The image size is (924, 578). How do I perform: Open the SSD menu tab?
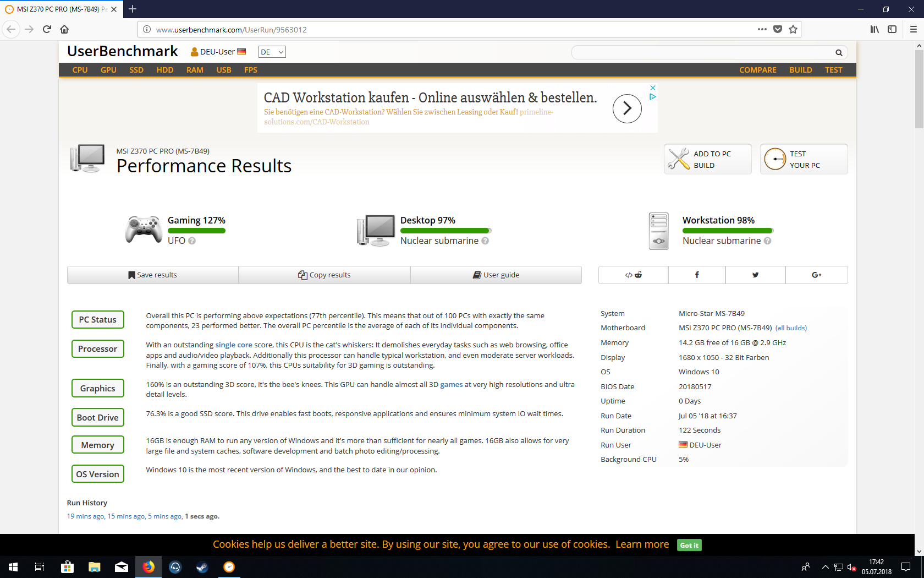click(x=136, y=70)
